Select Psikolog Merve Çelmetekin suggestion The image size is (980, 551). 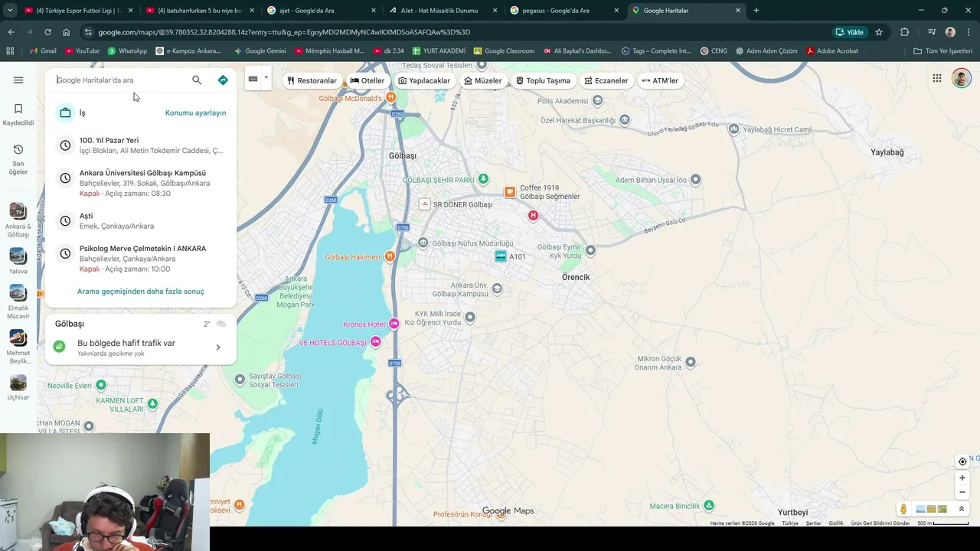(141, 259)
